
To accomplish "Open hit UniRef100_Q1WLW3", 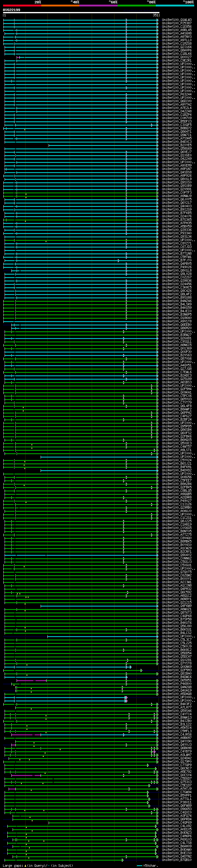I will click(176, 20).
